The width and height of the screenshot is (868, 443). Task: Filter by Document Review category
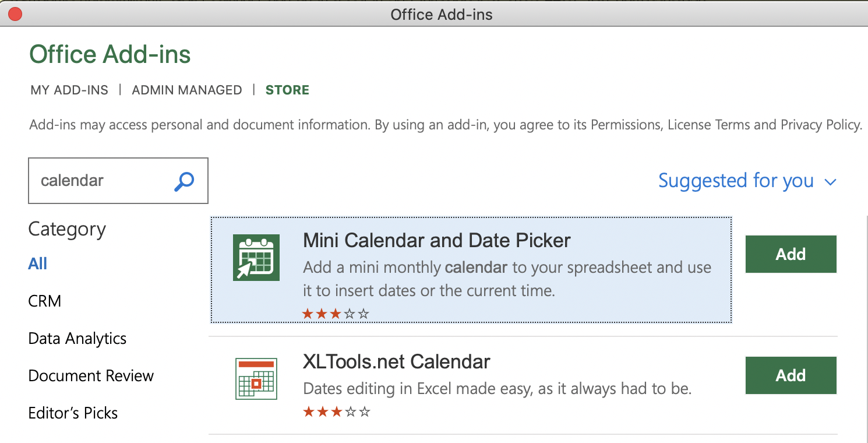(91, 375)
